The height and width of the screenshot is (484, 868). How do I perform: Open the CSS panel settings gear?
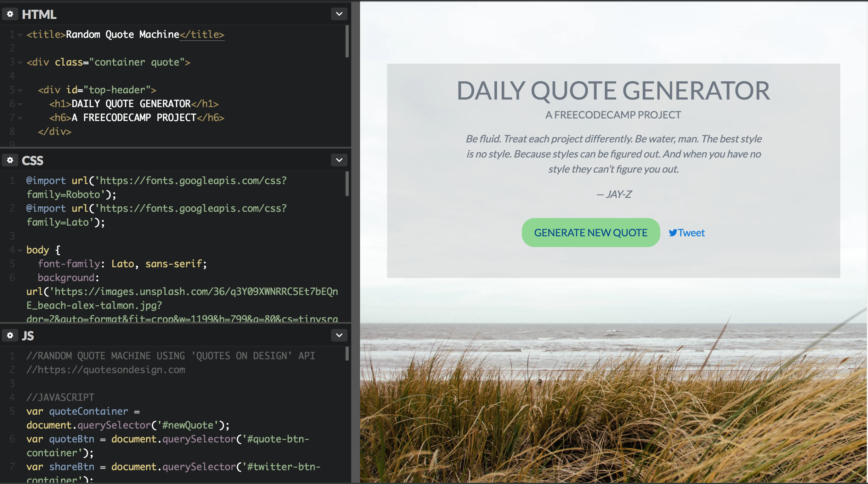(x=10, y=160)
